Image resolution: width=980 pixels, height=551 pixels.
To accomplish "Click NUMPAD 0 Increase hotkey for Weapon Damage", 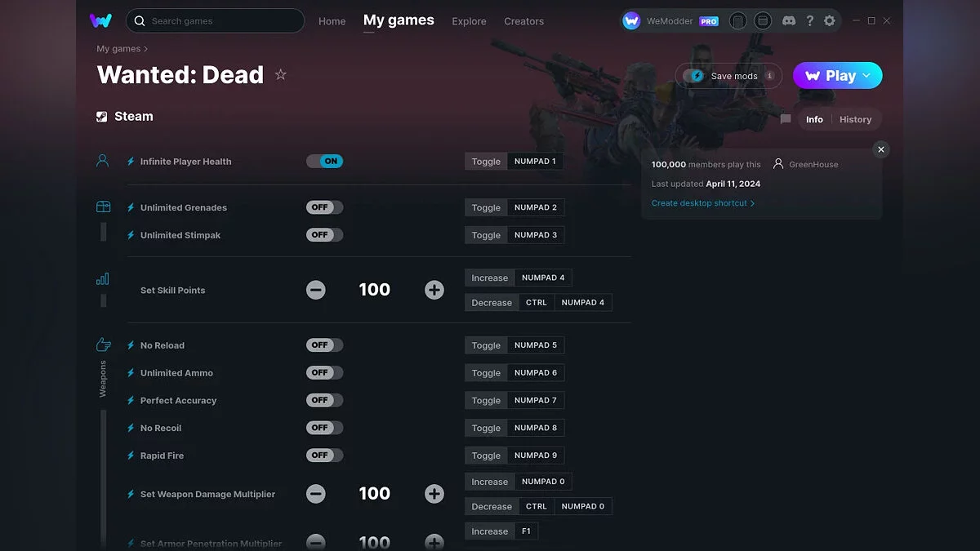I will coord(543,482).
